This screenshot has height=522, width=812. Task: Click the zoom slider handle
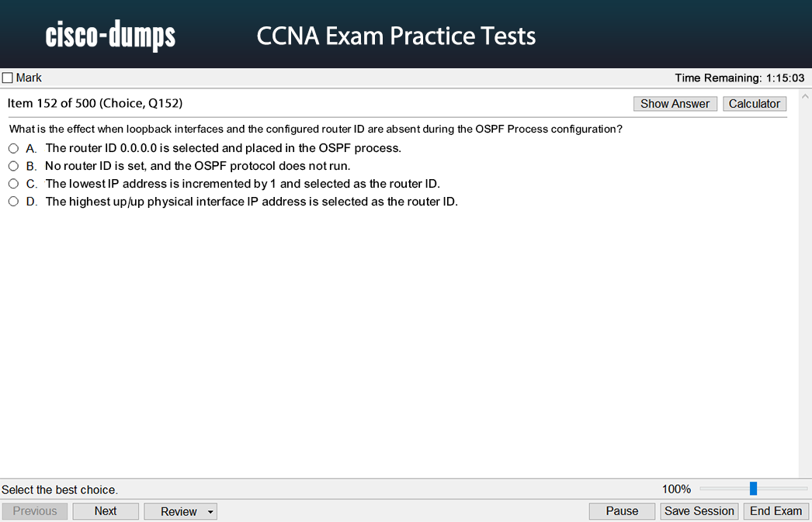tap(753, 489)
